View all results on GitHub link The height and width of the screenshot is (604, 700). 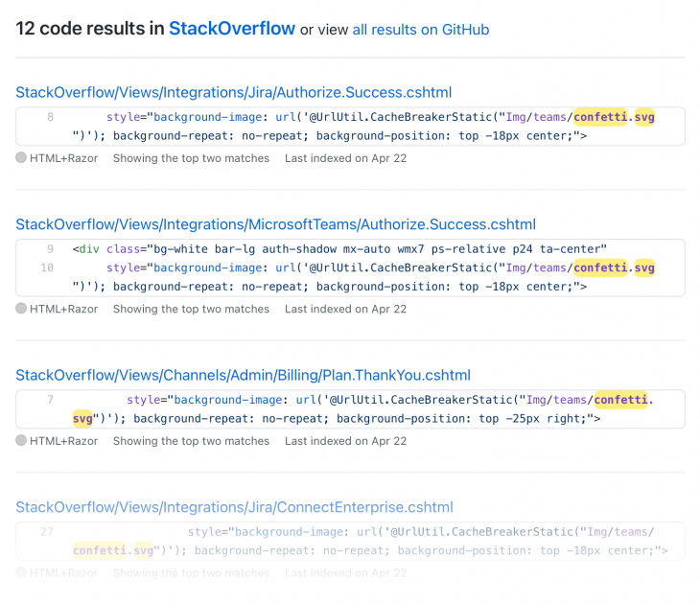coord(421,30)
